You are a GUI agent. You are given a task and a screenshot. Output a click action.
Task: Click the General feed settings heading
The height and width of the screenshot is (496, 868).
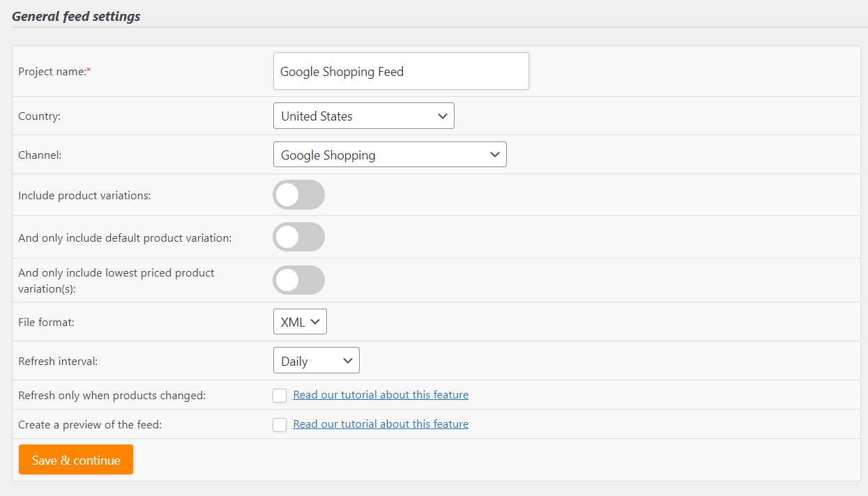pos(76,15)
